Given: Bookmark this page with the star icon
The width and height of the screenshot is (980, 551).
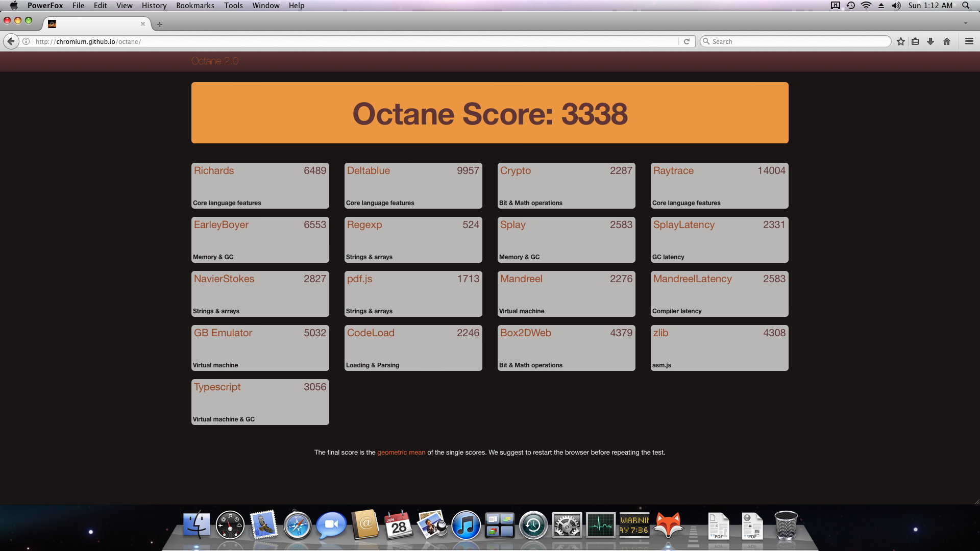Looking at the screenshot, I should click(x=901, y=41).
